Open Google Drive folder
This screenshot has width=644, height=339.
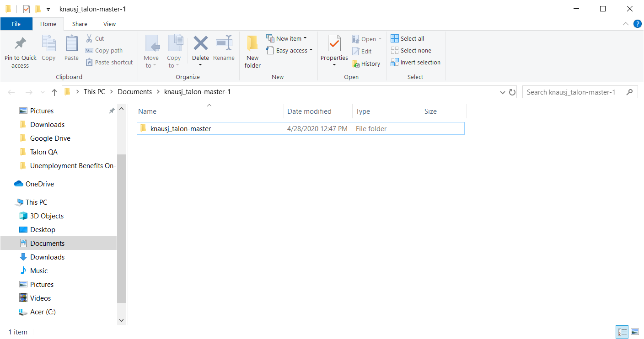pos(50,138)
